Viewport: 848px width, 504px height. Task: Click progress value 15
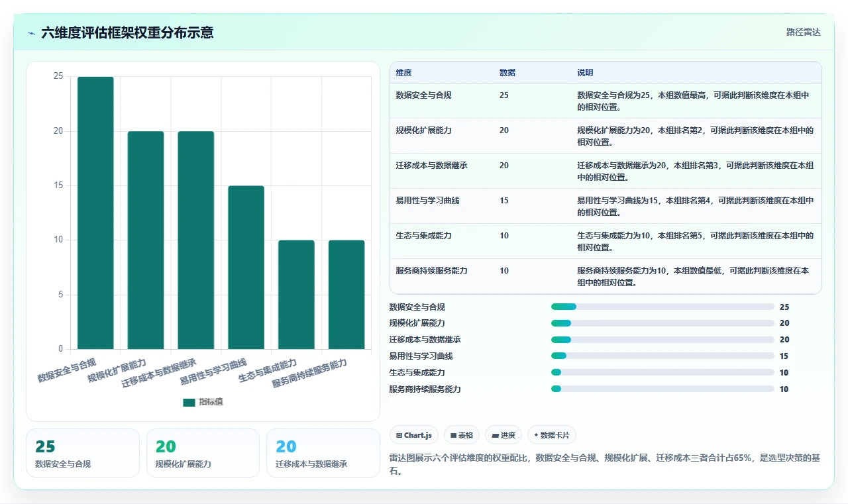(784, 356)
